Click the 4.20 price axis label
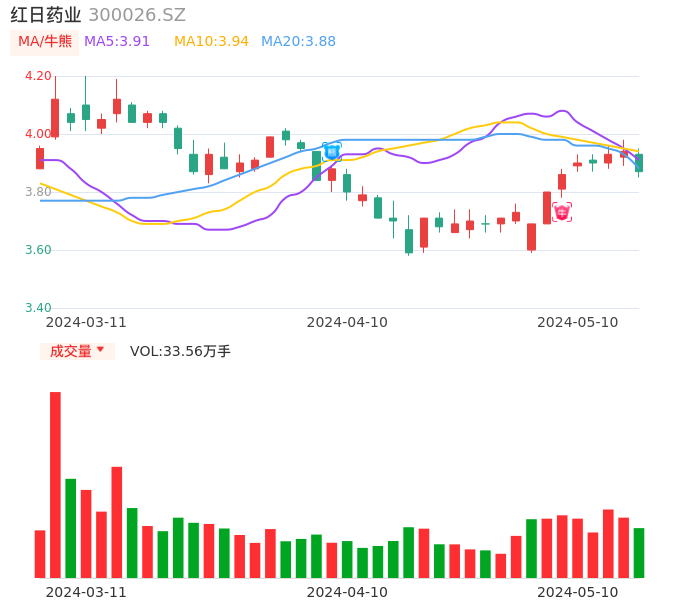This screenshot has height=606, width=686. 38,76
